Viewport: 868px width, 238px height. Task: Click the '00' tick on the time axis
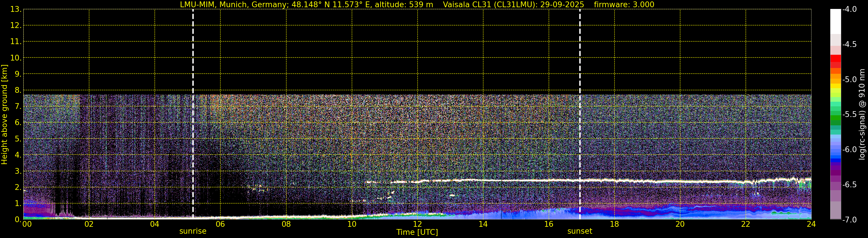pyautogui.click(x=26, y=224)
